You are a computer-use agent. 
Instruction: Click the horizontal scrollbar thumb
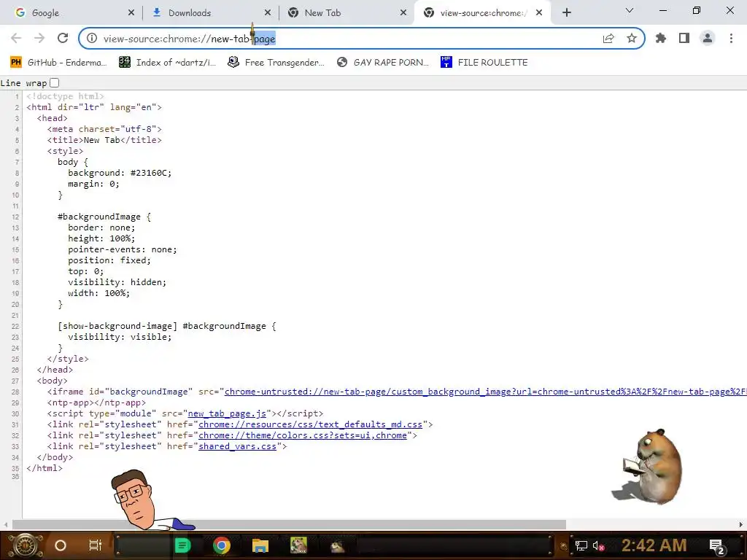coord(289,524)
